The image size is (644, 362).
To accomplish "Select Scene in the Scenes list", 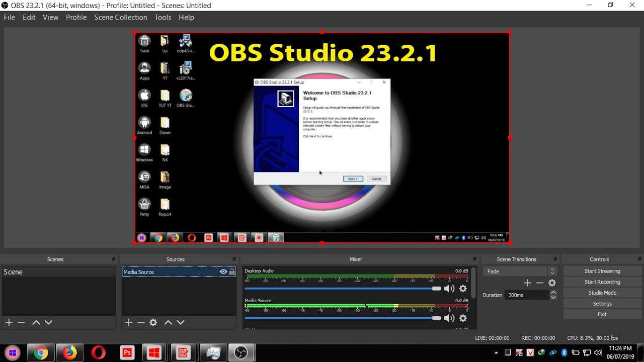I will pos(59,271).
